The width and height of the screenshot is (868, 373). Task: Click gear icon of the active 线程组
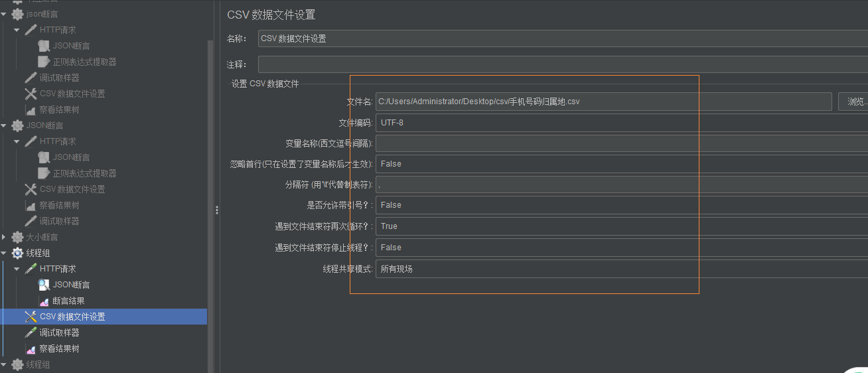tap(18, 253)
